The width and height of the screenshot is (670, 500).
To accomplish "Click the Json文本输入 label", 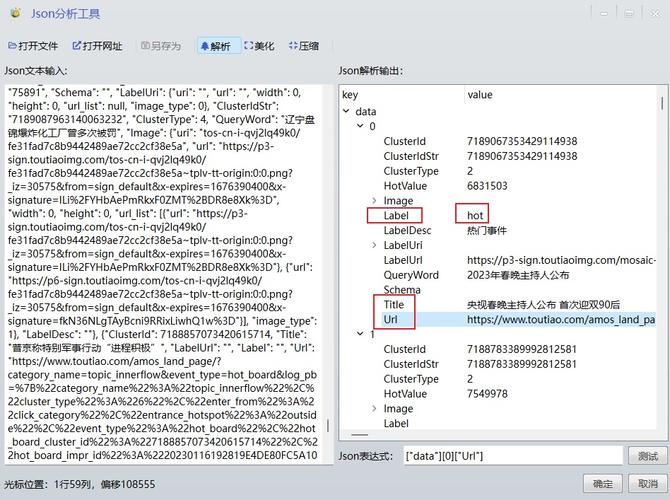I will (x=36, y=71).
